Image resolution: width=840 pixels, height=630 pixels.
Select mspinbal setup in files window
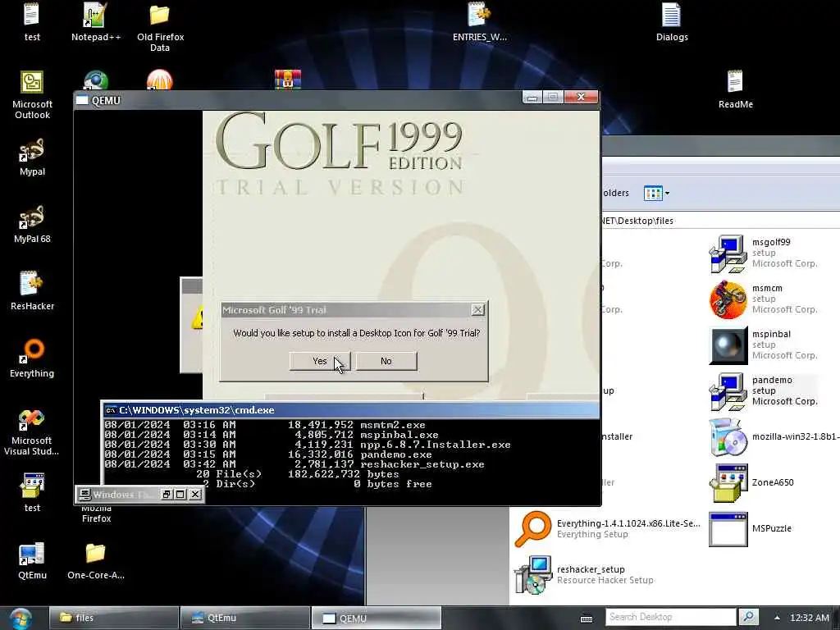764,345
